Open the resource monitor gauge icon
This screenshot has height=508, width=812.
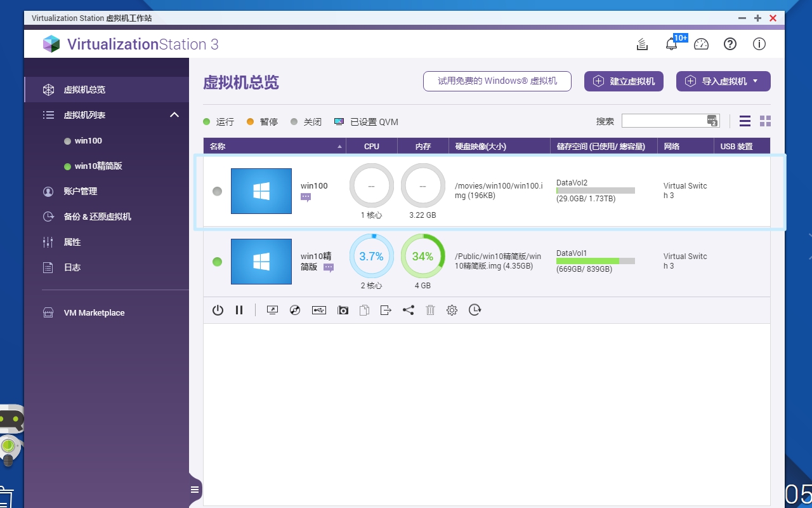pos(701,44)
